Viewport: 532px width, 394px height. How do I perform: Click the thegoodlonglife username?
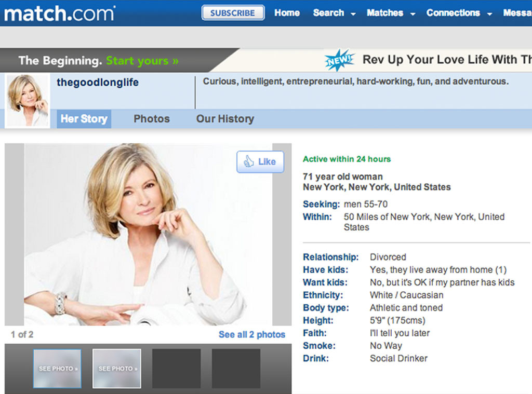[x=98, y=83]
